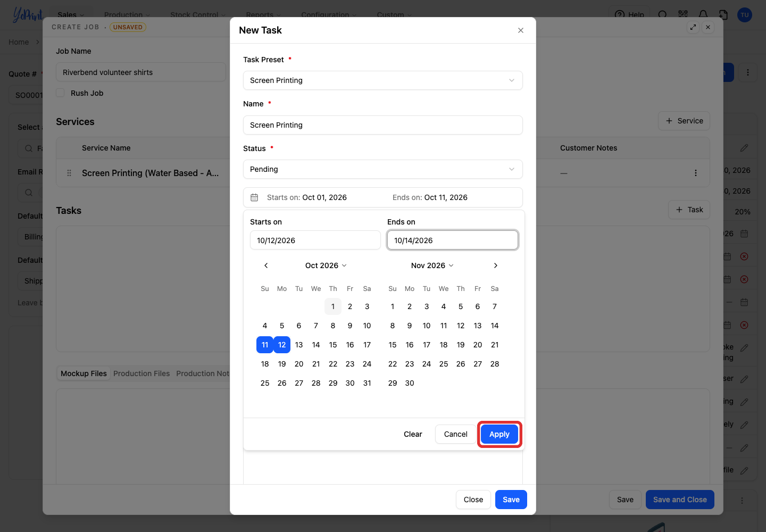Expand the Create Job panel to fullscreen

point(693,27)
